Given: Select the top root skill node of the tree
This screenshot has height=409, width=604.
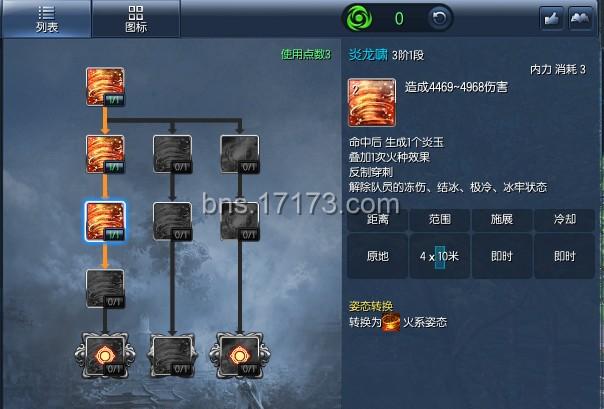Looking at the screenshot, I should click(x=105, y=87).
